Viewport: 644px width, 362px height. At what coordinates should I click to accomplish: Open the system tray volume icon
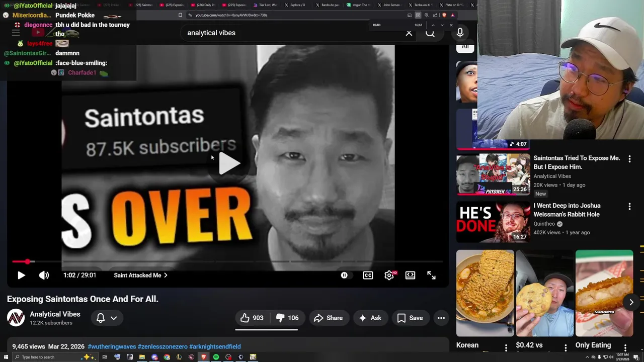tap(611, 357)
